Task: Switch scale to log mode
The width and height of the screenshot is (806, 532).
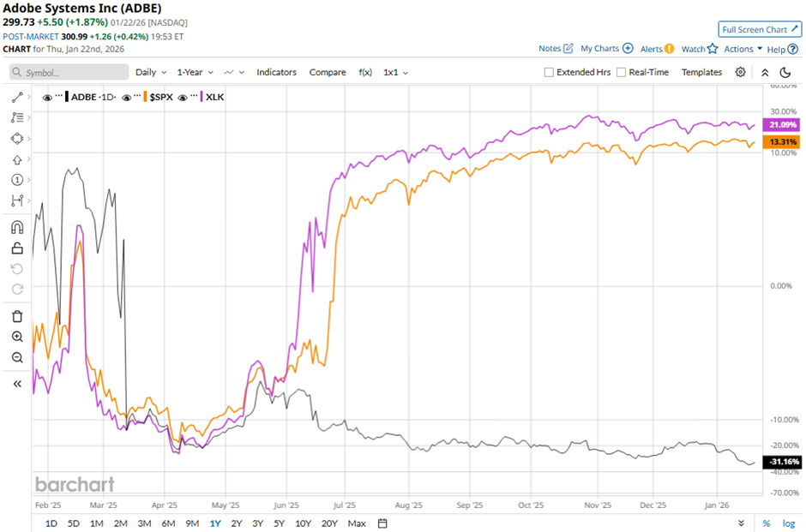Action: point(789,523)
